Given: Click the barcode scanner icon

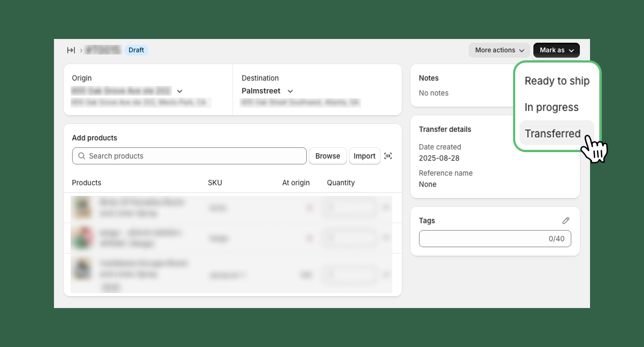Looking at the screenshot, I should click(388, 156).
